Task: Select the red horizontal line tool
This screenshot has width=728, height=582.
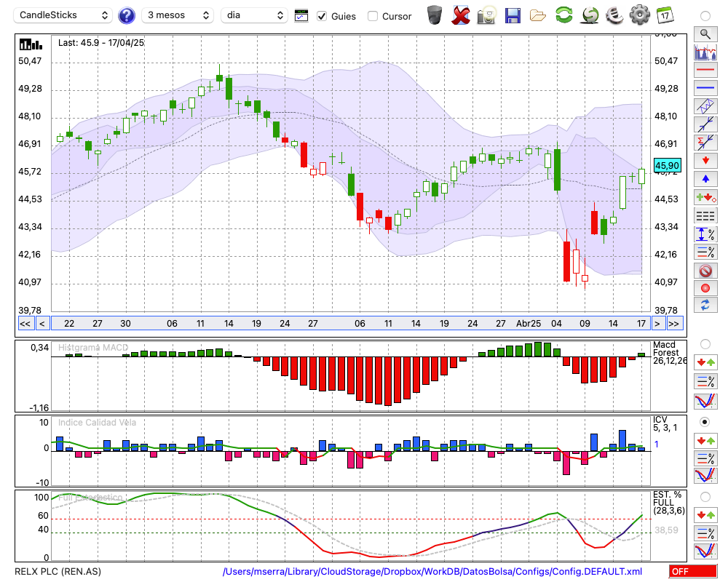Action: tap(705, 70)
